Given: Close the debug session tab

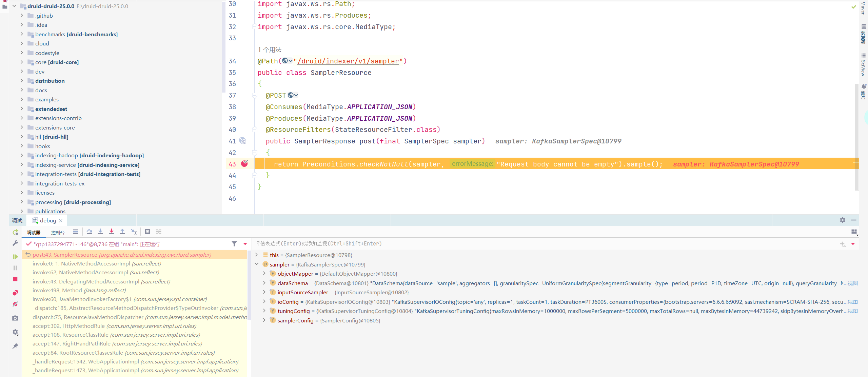Looking at the screenshot, I should 61,221.
